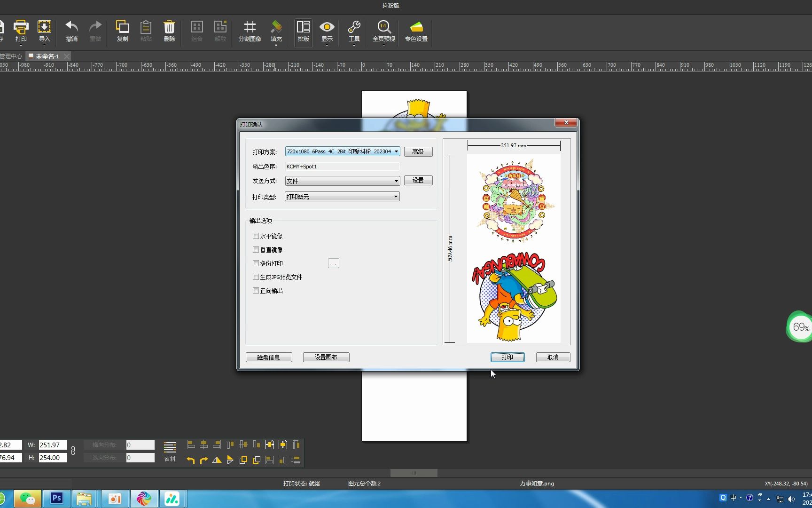Click the 打印 button in the dialog

(507, 357)
